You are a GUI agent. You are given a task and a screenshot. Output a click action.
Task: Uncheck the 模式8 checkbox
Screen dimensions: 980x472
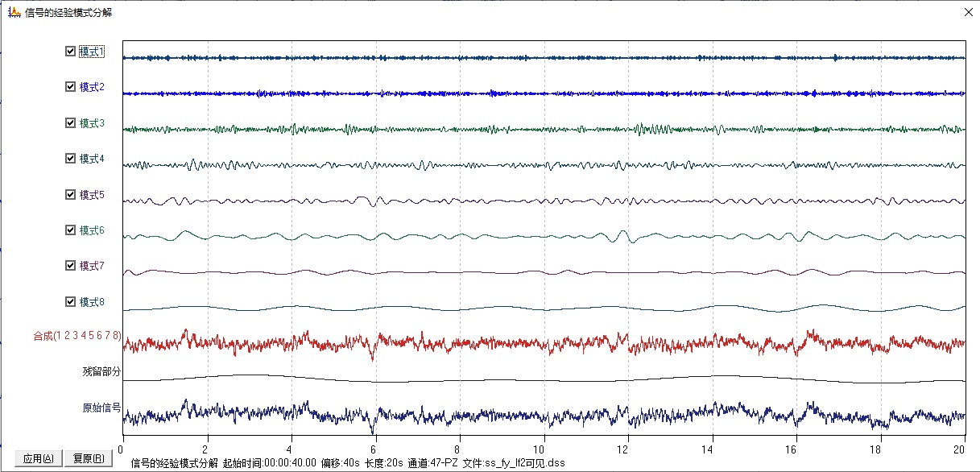(71, 302)
